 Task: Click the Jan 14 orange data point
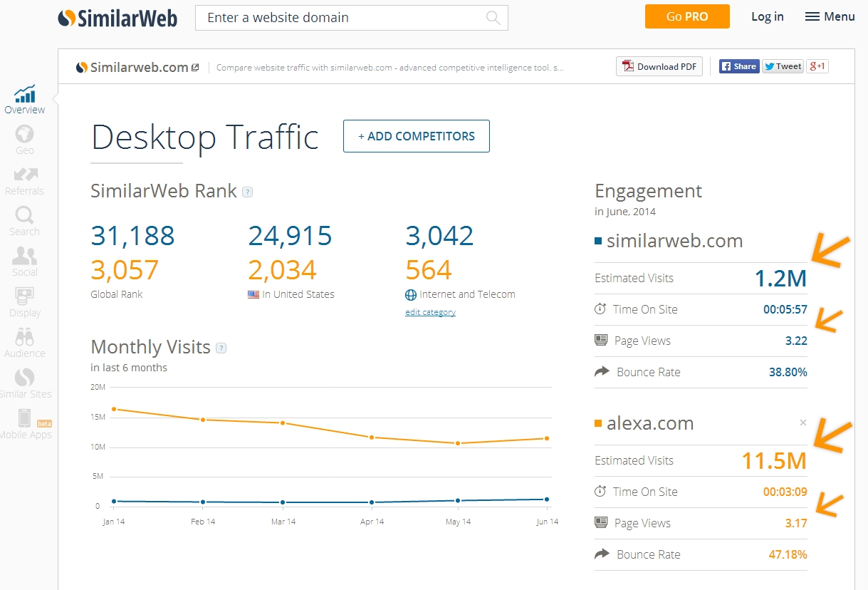click(114, 409)
